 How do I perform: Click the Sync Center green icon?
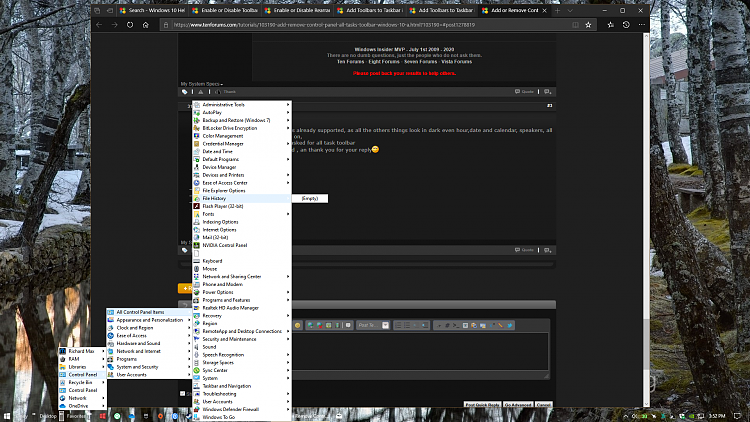click(197, 370)
